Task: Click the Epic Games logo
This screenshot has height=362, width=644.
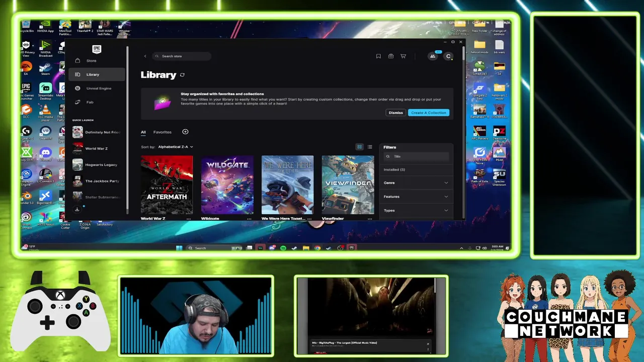Action: (97, 49)
